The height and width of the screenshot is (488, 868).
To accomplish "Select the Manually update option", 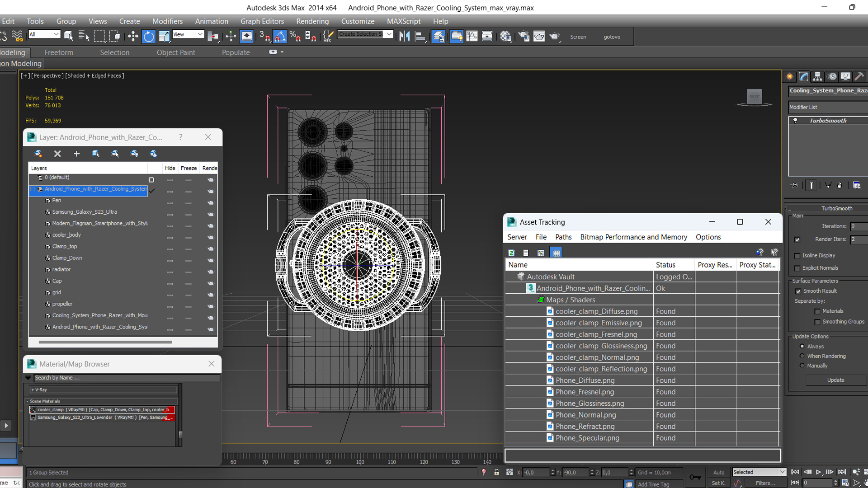I will 802,366.
